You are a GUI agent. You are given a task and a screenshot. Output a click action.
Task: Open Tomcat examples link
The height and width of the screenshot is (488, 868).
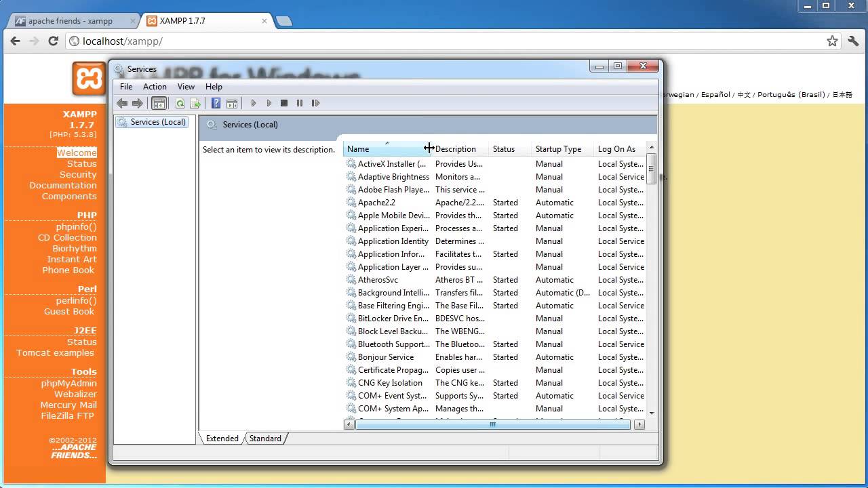point(56,352)
